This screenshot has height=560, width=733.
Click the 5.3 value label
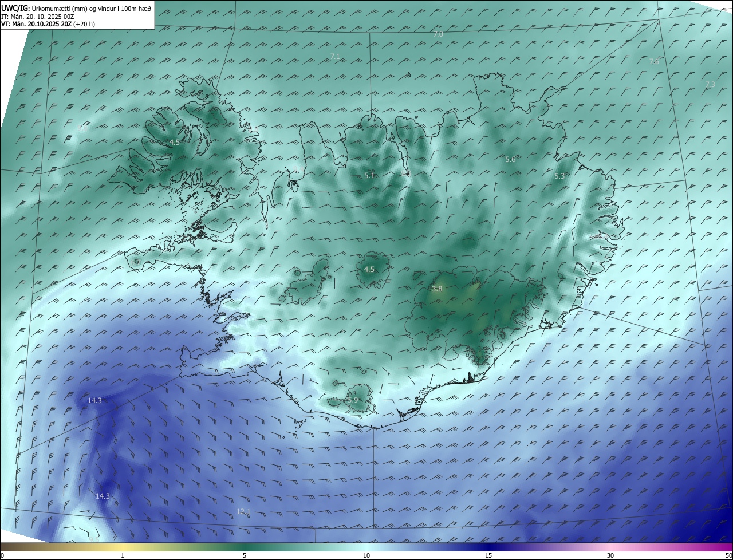click(x=559, y=176)
